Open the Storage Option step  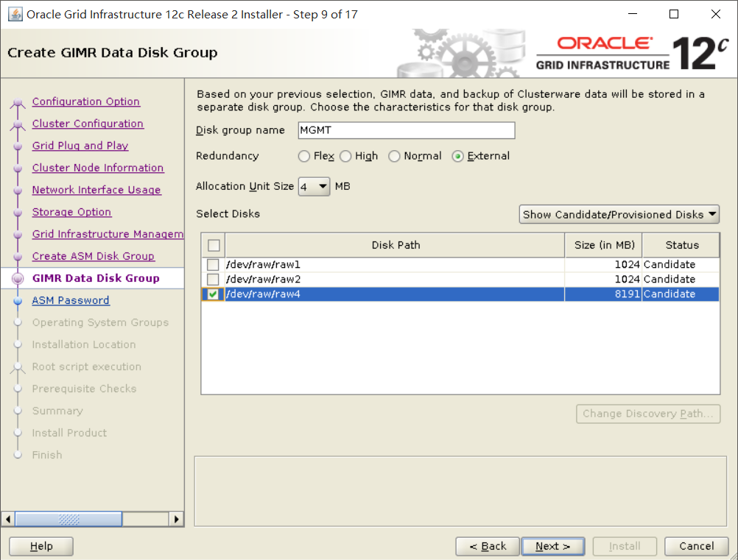point(71,212)
